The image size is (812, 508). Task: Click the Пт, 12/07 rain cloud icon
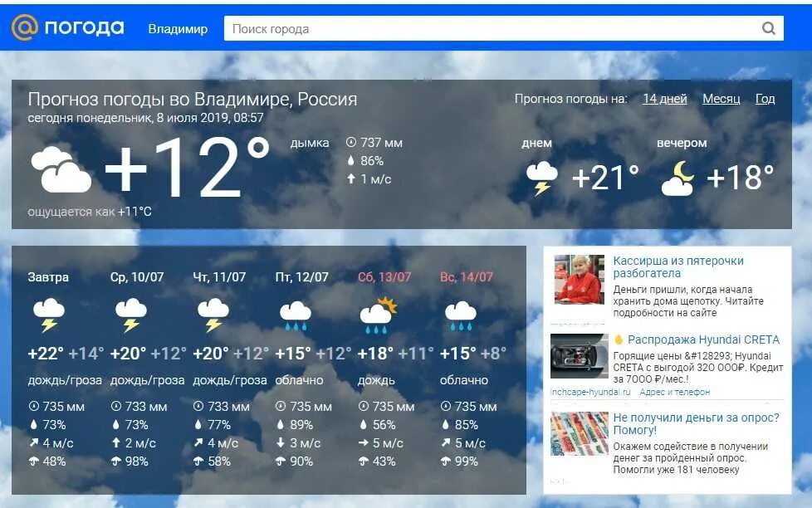[296, 315]
